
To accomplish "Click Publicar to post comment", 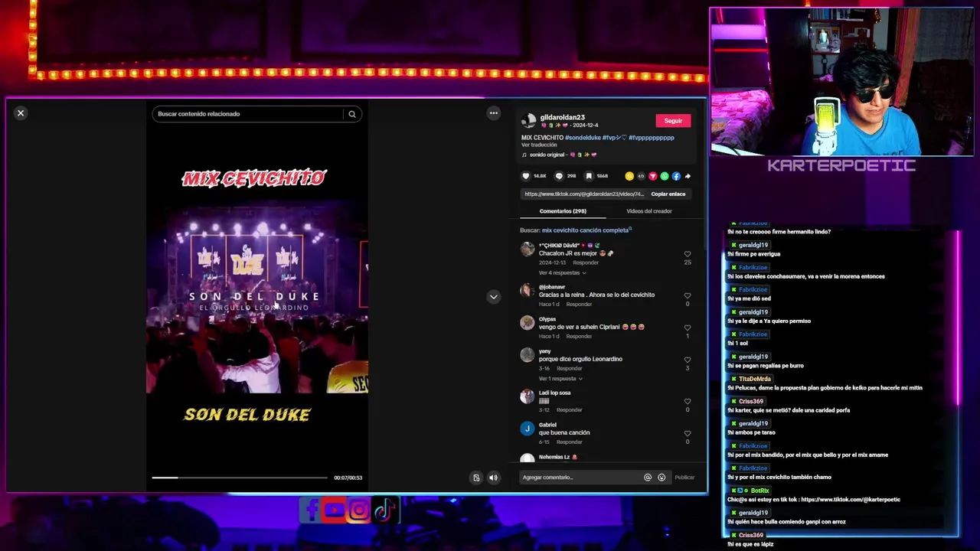I will [684, 478].
